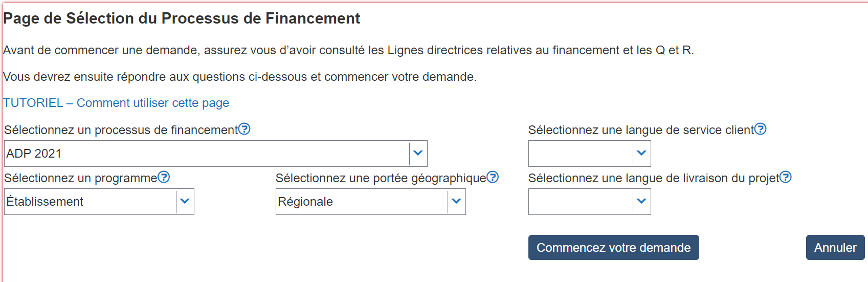Show help for client service language
The image size is (868, 282).
[x=761, y=129]
